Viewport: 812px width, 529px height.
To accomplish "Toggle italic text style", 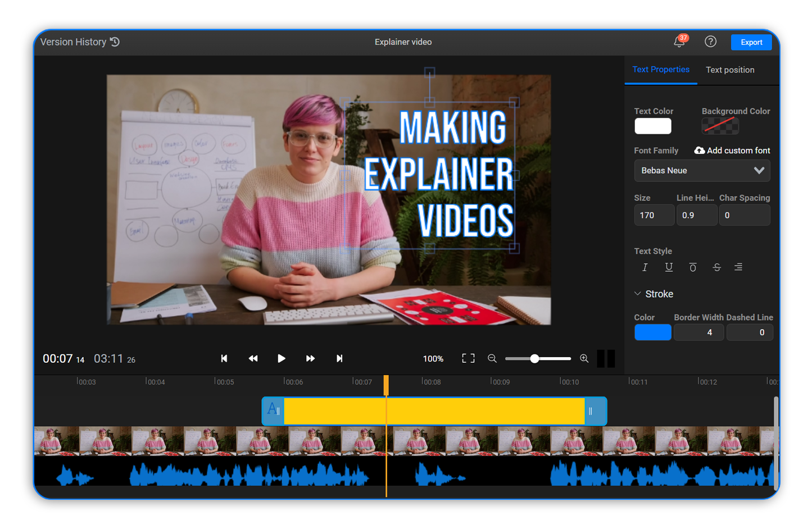I will click(x=645, y=267).
